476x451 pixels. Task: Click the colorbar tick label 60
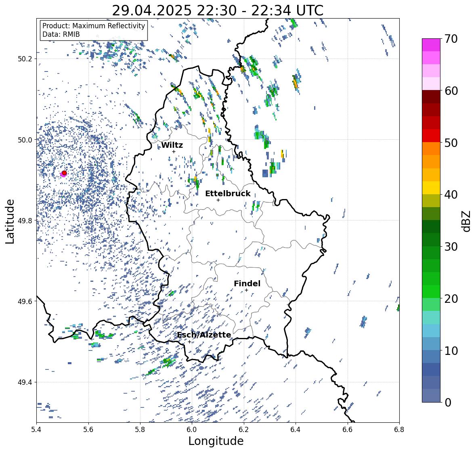click(x=451, y=91)
